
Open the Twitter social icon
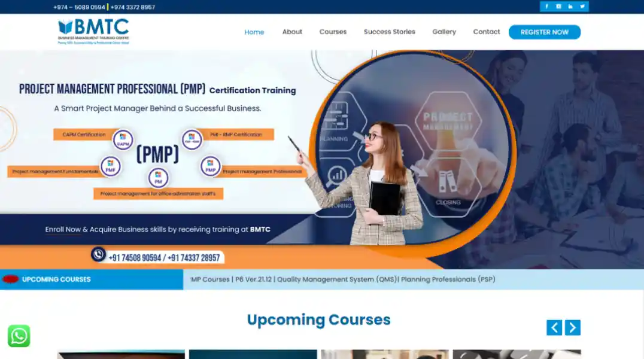click(582, 6)
